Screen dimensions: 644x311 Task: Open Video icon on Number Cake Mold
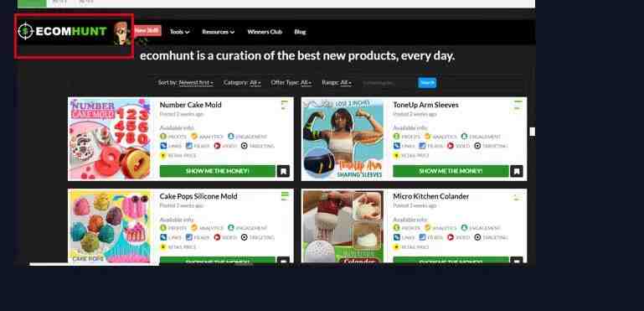click(x=217, y=146)
